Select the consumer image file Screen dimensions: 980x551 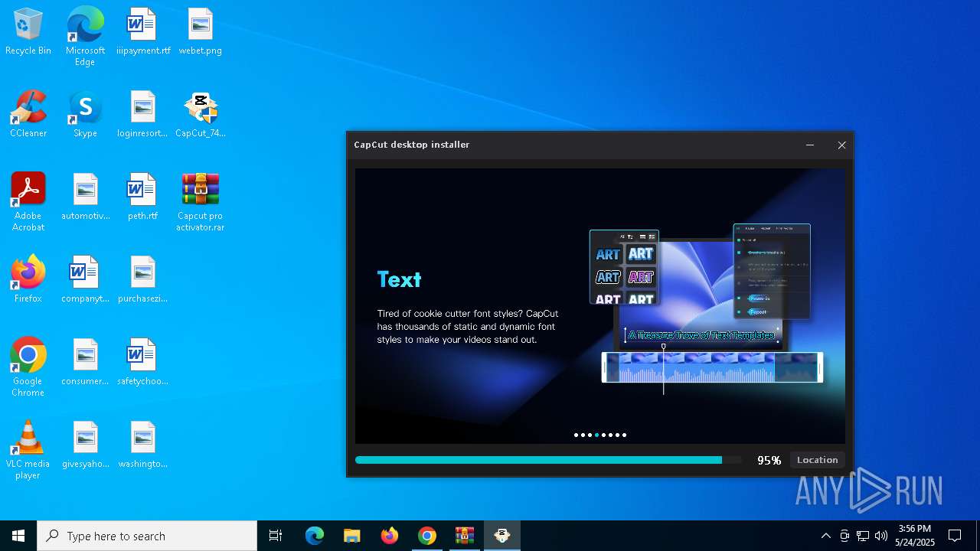(85, 362)
